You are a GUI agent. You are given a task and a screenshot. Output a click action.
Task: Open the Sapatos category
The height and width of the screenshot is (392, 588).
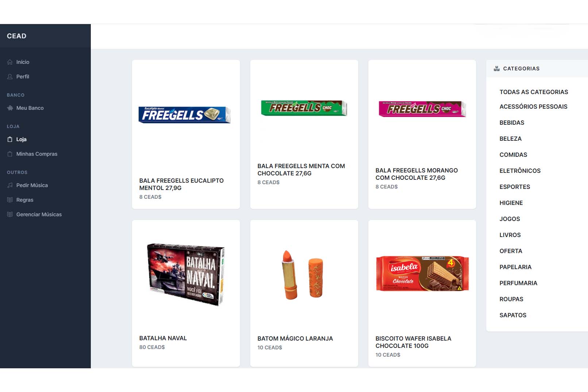click(x=513, y=315)
